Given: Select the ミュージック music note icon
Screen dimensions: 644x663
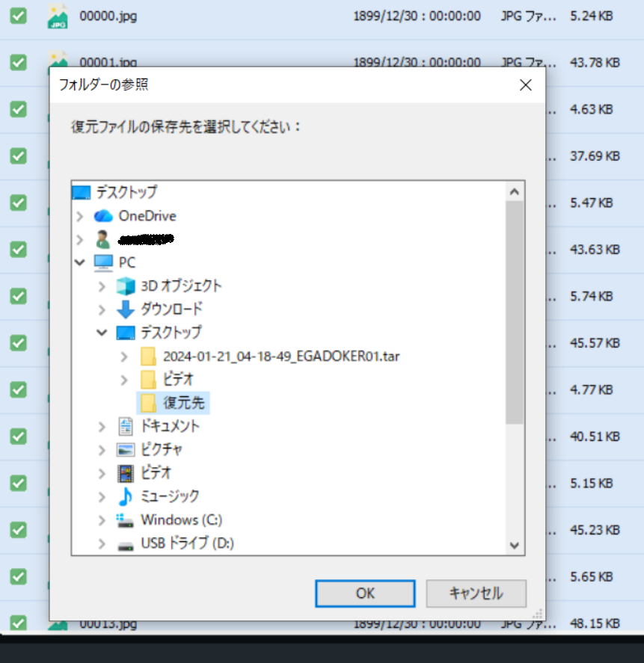Looking at the screenshot, I should [126, 496].
